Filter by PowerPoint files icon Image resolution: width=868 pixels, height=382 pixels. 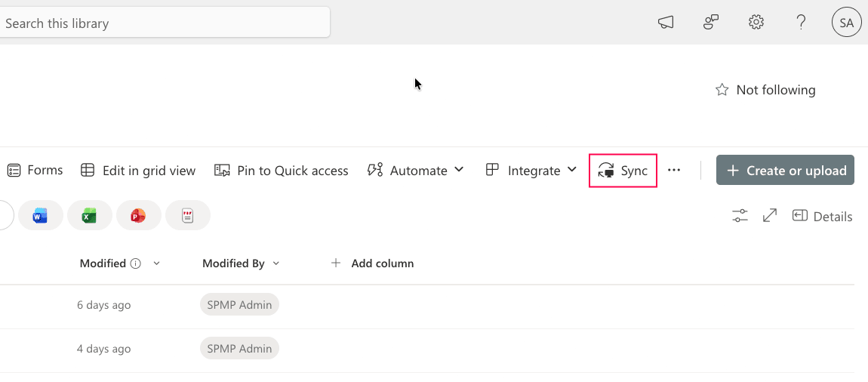(138, 217)
